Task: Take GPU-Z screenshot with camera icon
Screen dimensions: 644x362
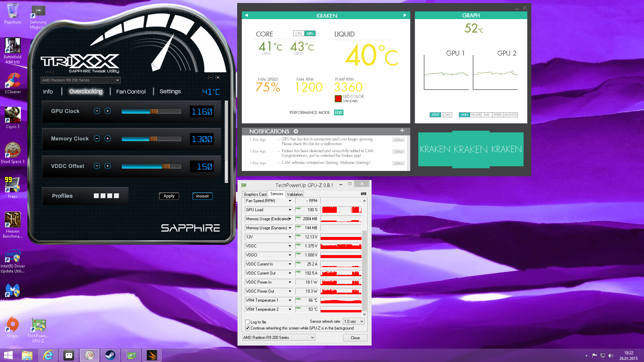Action: click(x=363, y=194)
